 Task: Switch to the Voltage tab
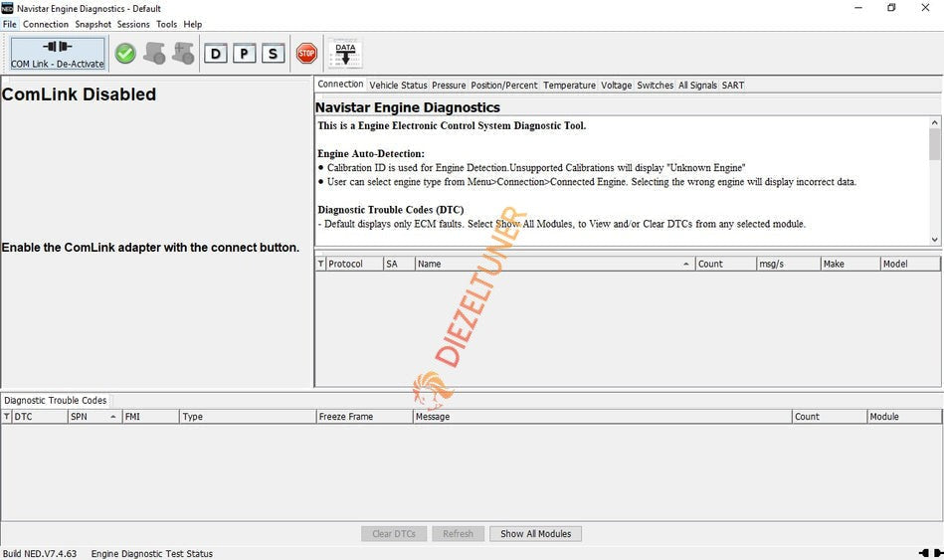[x=616, y=86]
